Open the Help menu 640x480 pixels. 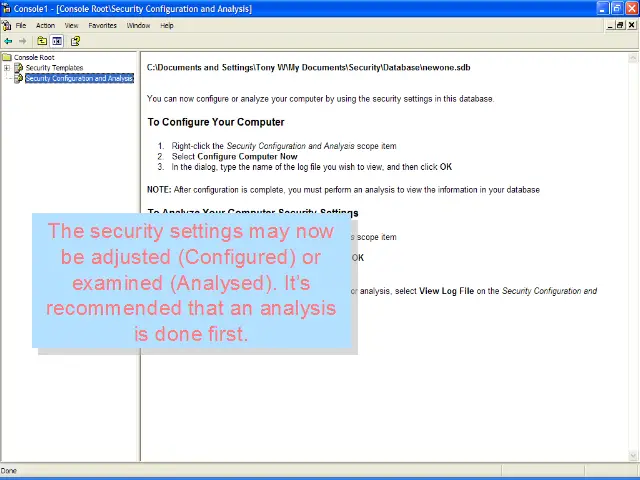tap(166, 25)
